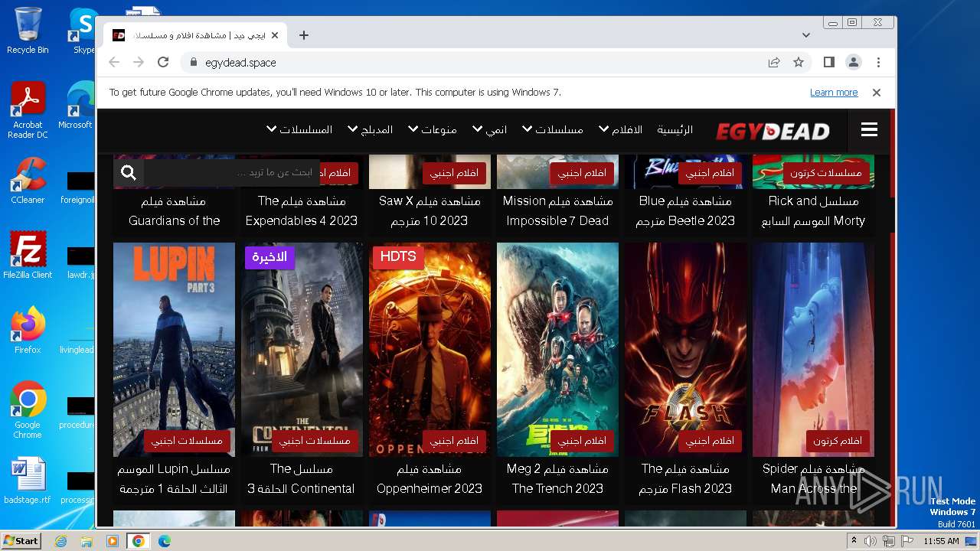Open Meg 2 The Trench 2023 title

pos(557,479)
